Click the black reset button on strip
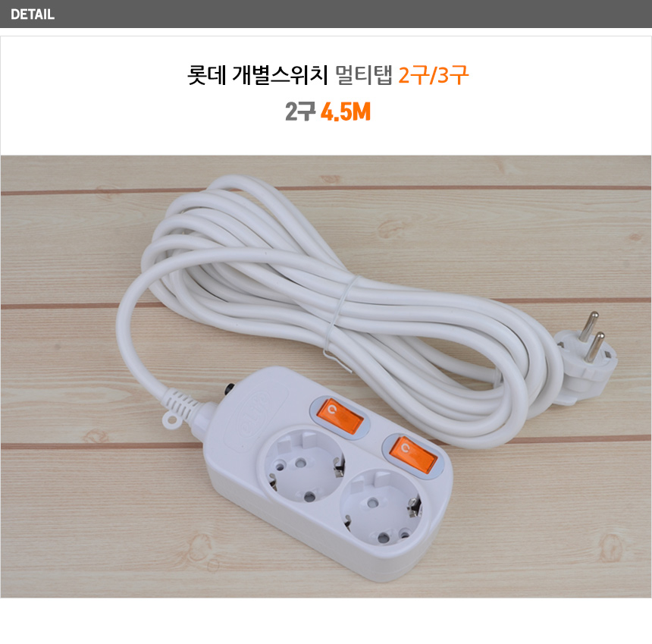This screenshot has width=652, height=644. (x=228, y=389)
